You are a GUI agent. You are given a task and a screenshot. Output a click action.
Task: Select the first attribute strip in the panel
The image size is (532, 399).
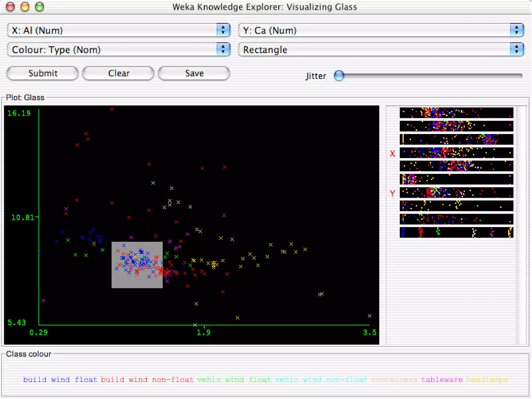456,113
